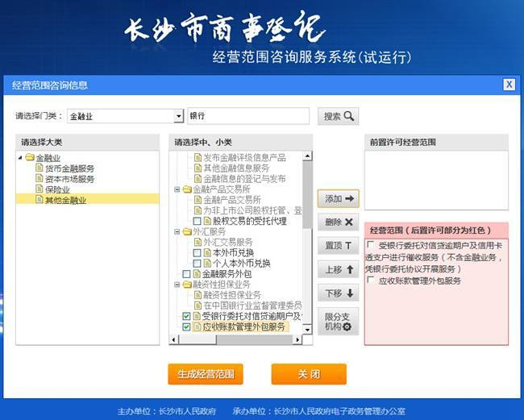Collapse the 金融产品交易所 folder node
The width and height of the screenshot is (524, 420).
click(x=177, y=189)
